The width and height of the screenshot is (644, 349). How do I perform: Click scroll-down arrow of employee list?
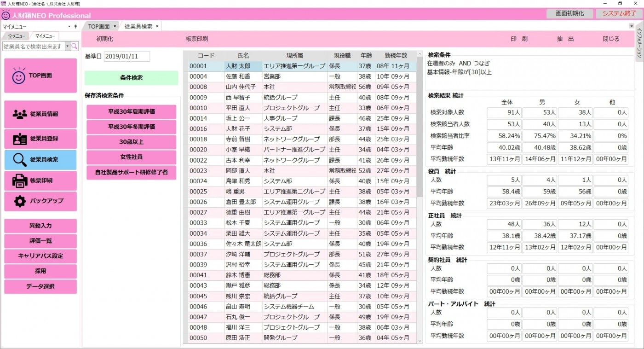(x=419, y=341)
